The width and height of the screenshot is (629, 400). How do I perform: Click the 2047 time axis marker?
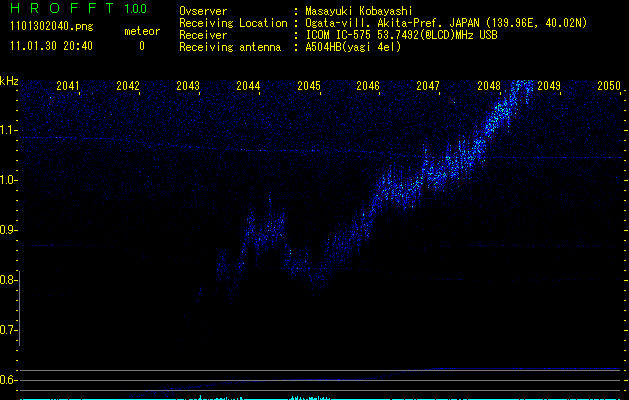coord(428,85)
